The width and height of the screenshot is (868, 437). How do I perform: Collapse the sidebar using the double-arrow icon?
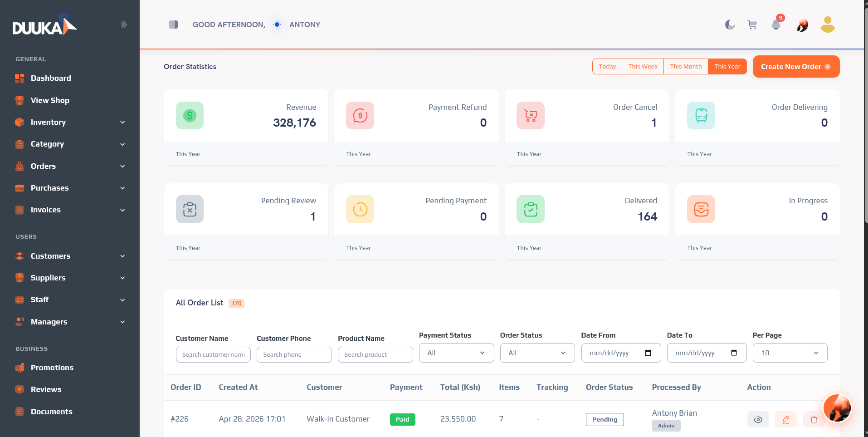(124, 25)
